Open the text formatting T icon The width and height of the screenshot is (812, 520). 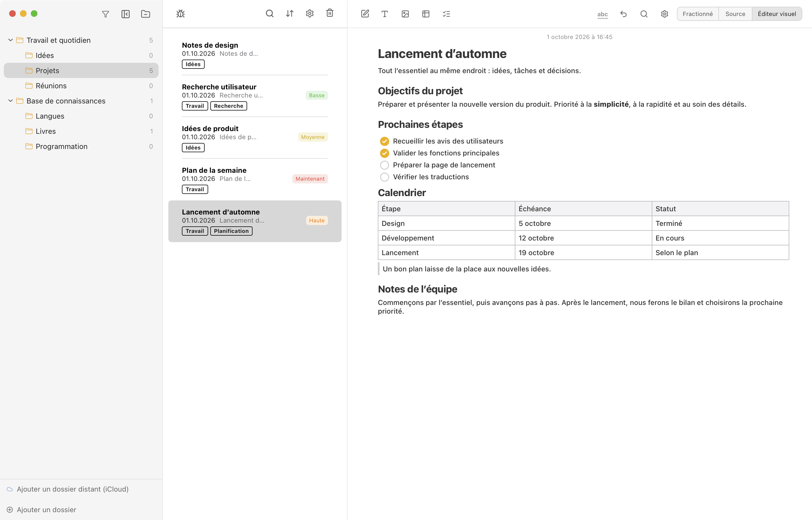(x=385, y=14)
